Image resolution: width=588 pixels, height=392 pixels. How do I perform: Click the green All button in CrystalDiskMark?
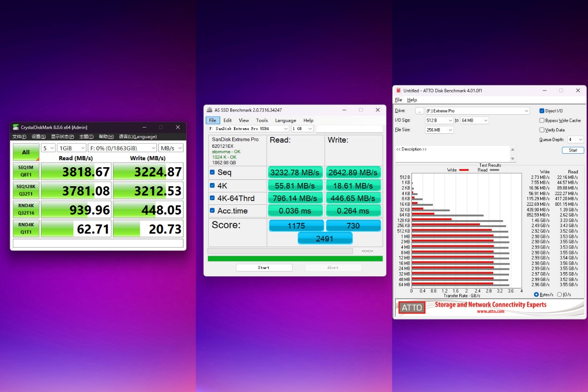tap(26, 152)
